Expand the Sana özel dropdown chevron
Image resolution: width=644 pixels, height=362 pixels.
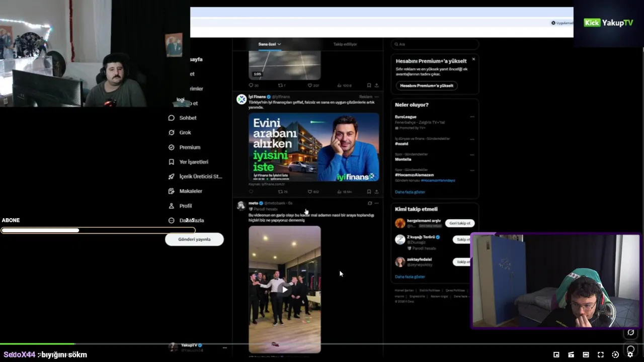(279, 44)
